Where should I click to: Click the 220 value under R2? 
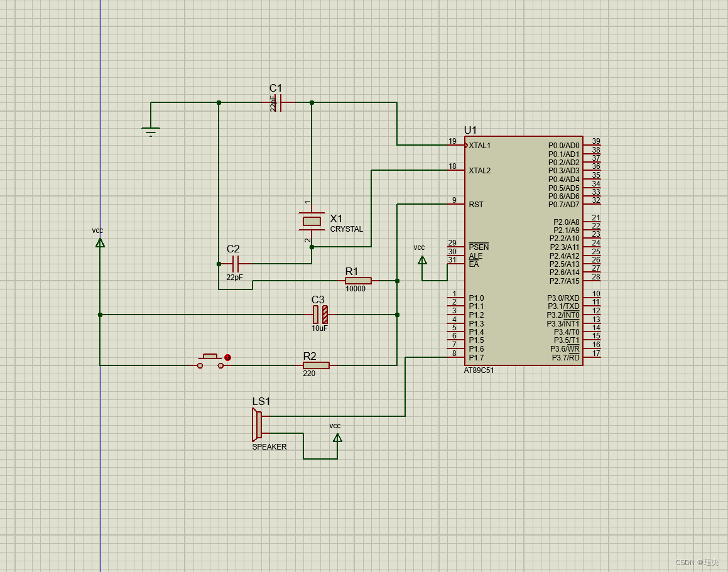coord(309,374)
